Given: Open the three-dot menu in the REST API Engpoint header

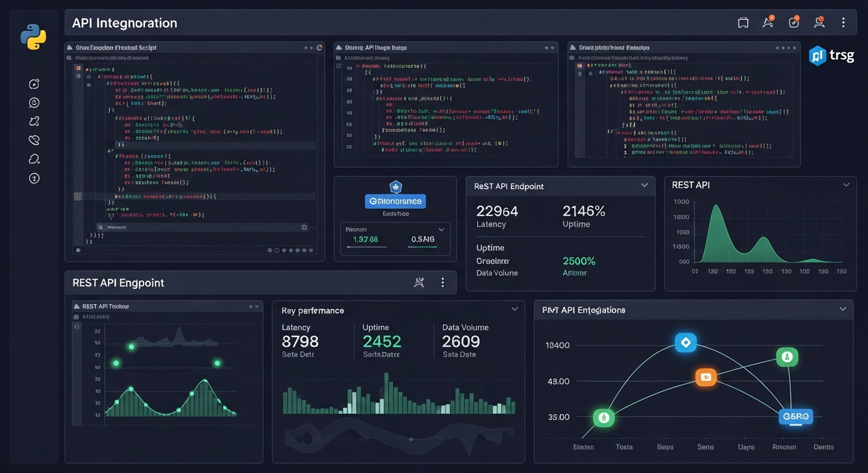Looking at the screenshot, I should (x=443, y=283).
